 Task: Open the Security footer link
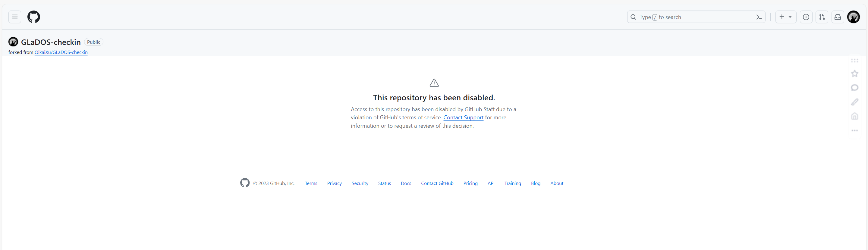click(x=360, y=183)
